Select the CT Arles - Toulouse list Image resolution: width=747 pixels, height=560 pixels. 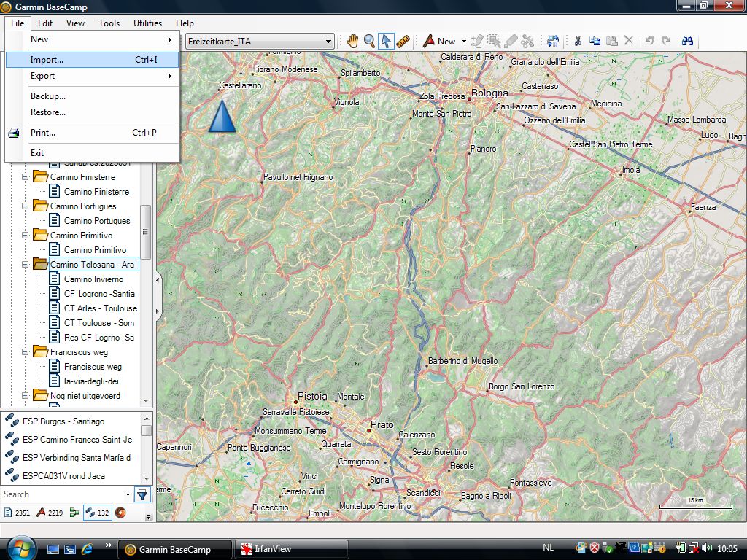point(100,308)
